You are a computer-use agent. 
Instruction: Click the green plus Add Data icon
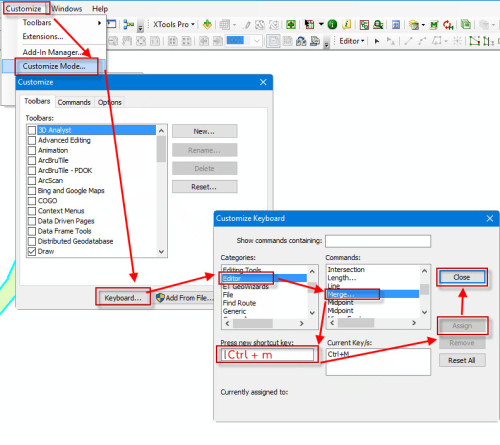207,24
